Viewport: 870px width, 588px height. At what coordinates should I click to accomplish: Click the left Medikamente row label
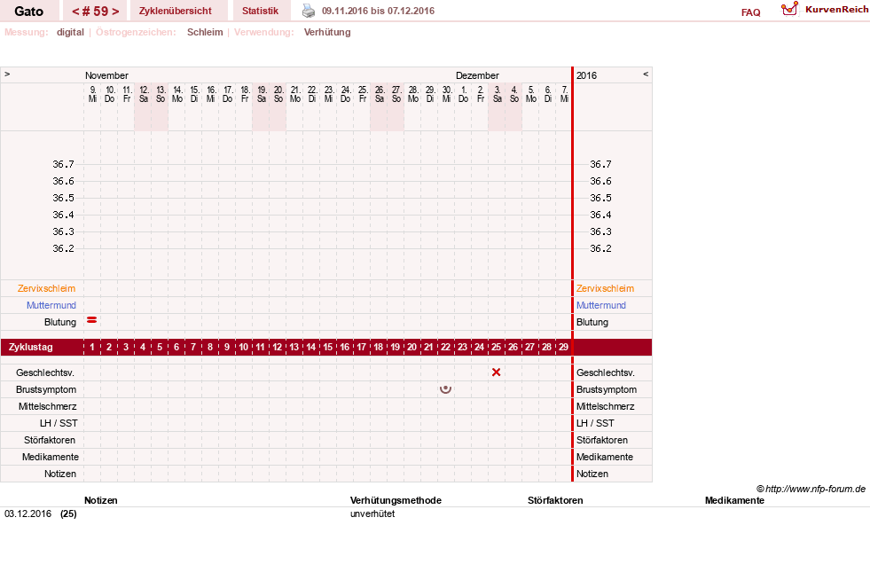click(x=51, y=457)
